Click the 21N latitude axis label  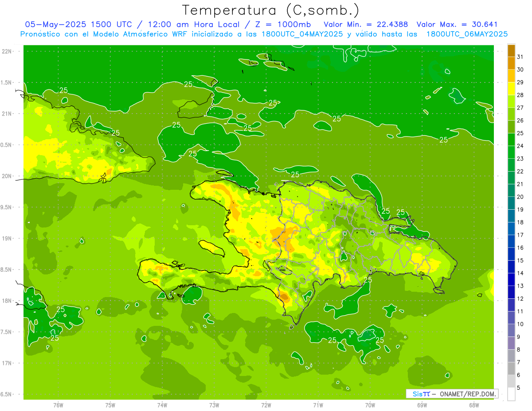coord(7,114)
